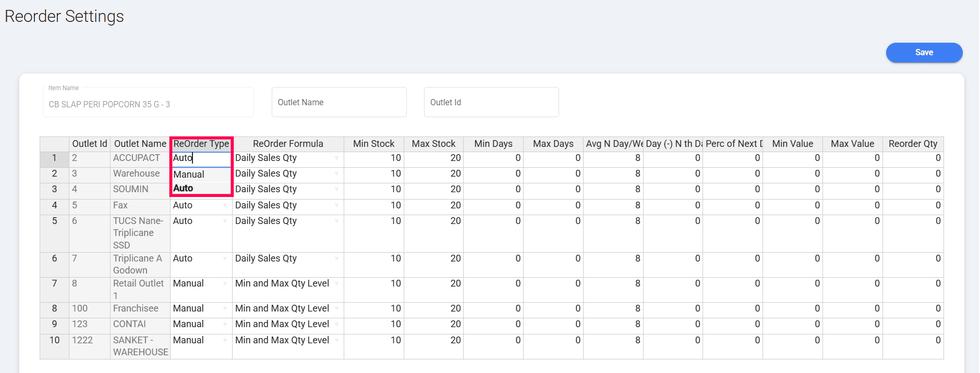Click the ReOrder Type column header
This screenshot has width=980, height=373.
201,144
